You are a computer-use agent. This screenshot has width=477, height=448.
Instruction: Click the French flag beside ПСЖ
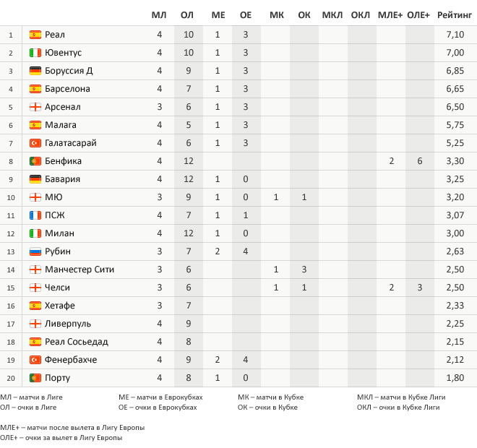35,215
